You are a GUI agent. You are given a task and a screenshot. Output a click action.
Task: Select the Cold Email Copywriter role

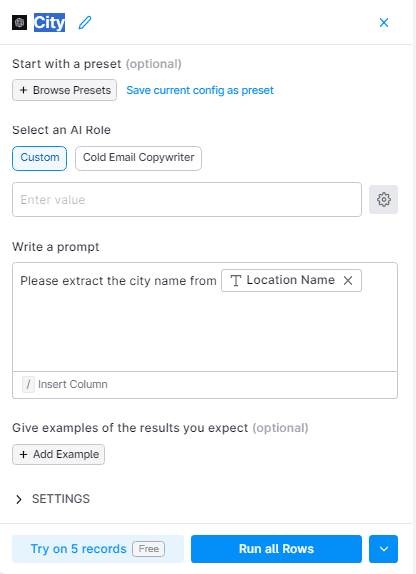pyautogui.click(x=138, y=158)
